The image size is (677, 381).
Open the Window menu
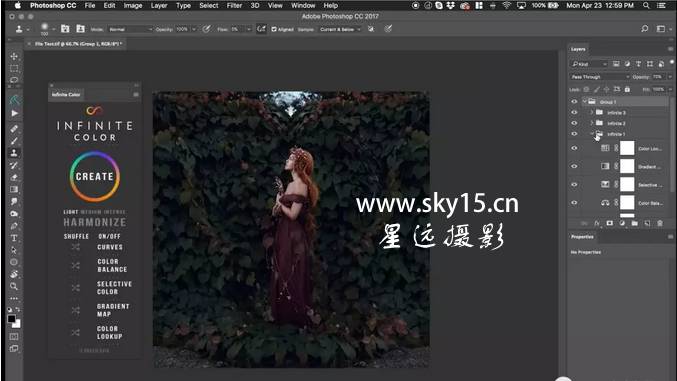click(x=303, y=6)
